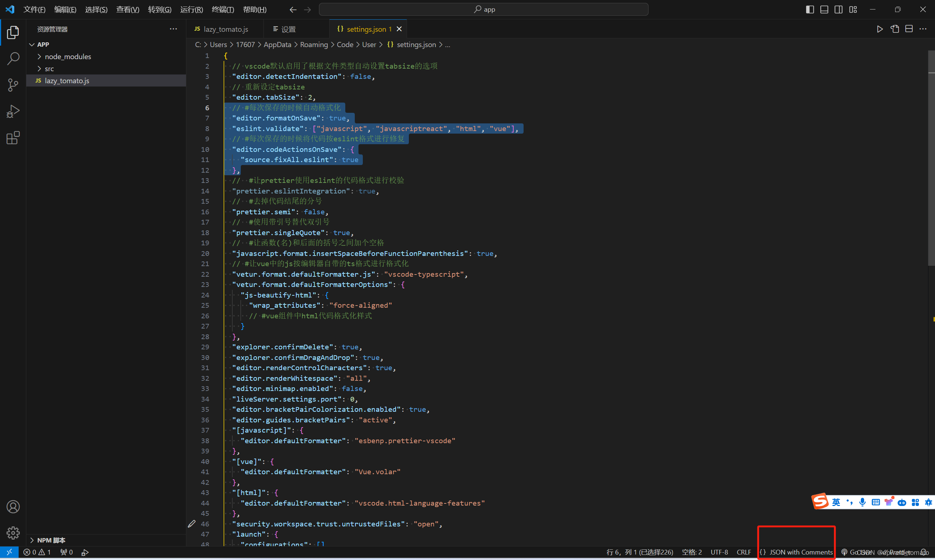
Task: Toggle the secondary side bar
Action: tap(838, 9)
